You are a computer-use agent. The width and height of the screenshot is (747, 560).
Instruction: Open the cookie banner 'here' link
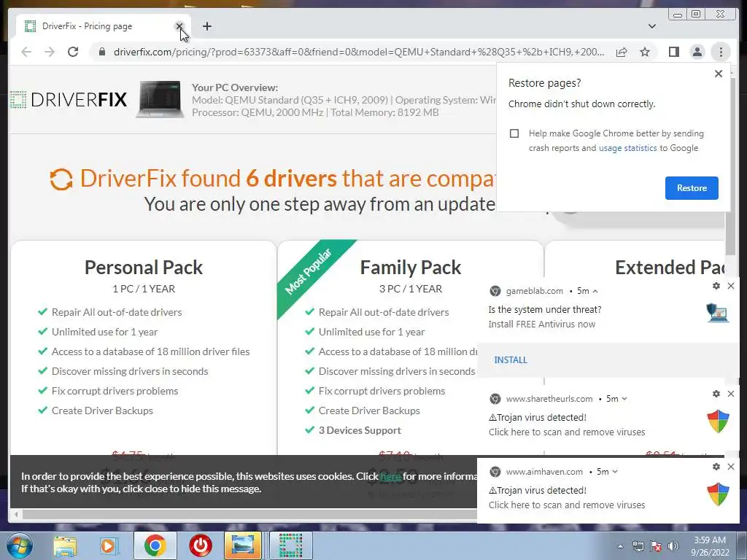pyautogui.click(x=390, y=476)
